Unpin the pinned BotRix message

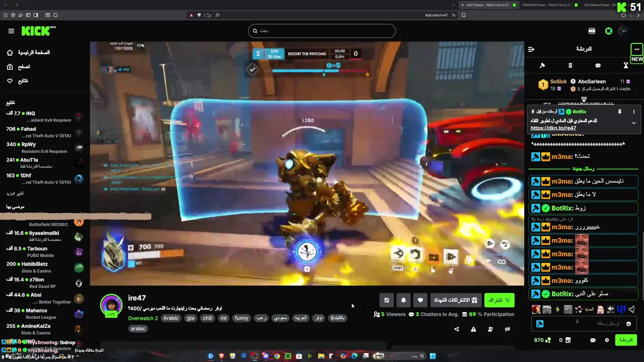pyautogui.click(x=620, y=112)
